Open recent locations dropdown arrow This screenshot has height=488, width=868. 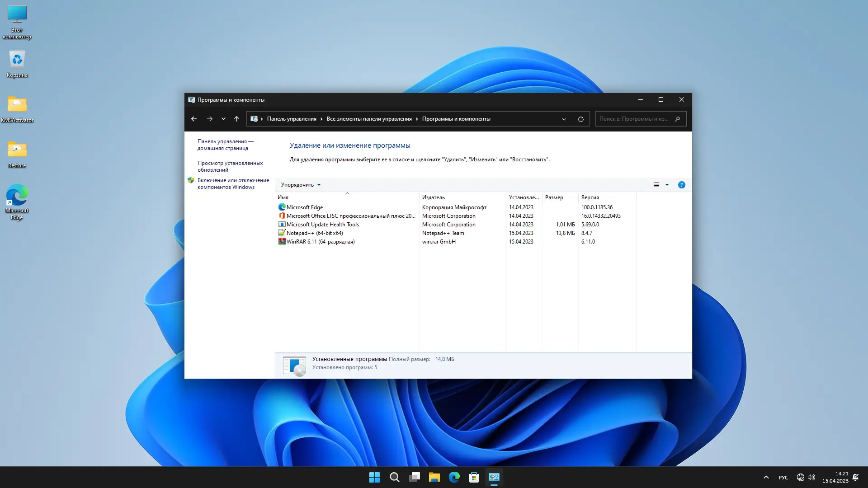point(223,119)
